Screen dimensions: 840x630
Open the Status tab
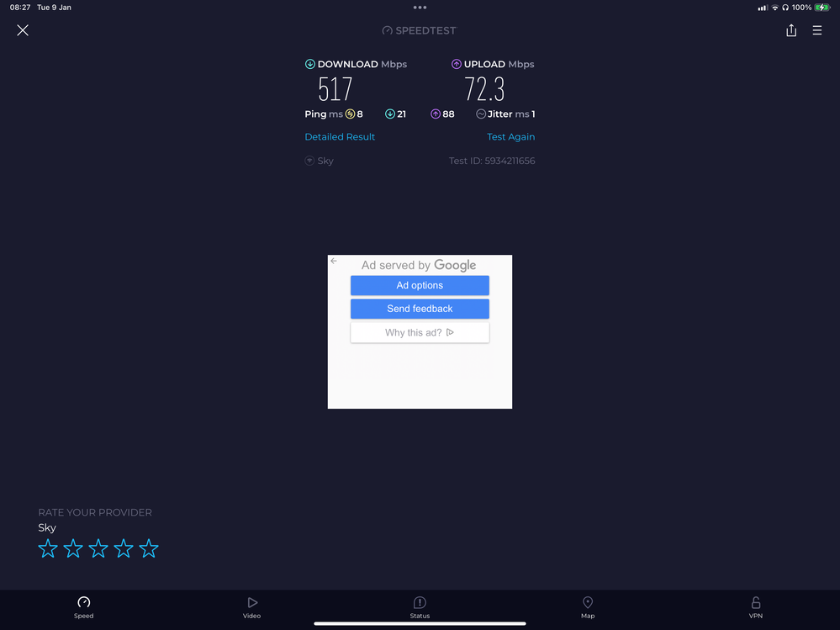tap(420, 607)
